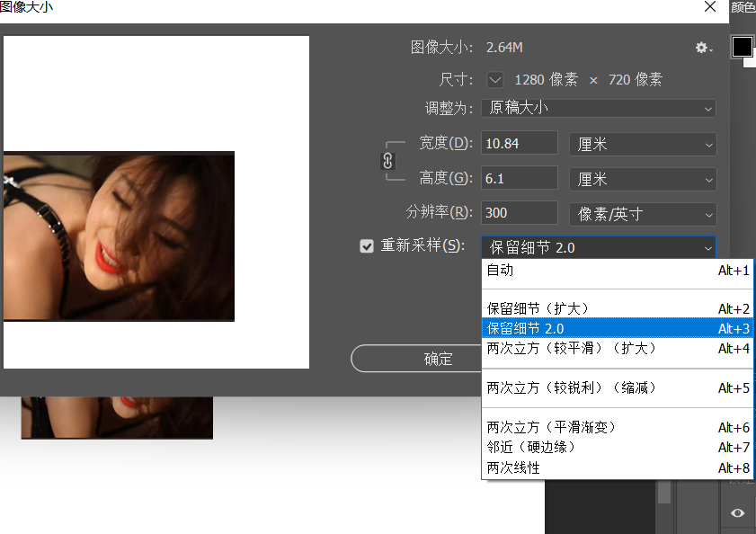Open the 尺寸 unit dropdown arrow
756x534 pixels.
495,80
